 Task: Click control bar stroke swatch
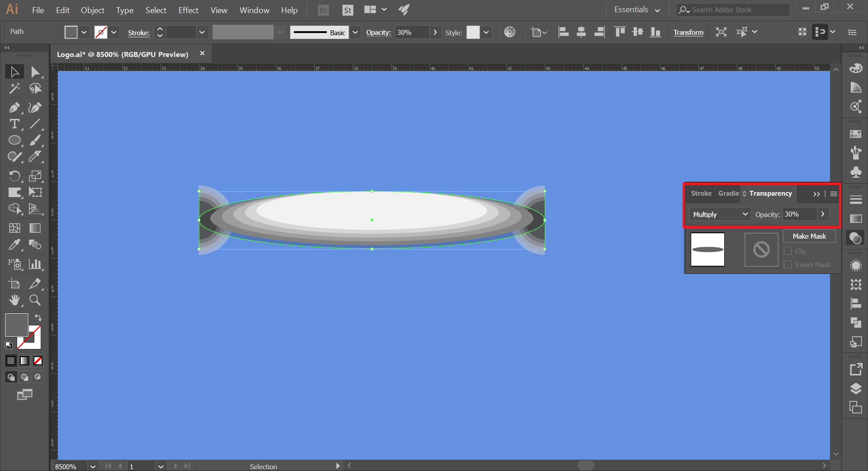pos(101,32)
